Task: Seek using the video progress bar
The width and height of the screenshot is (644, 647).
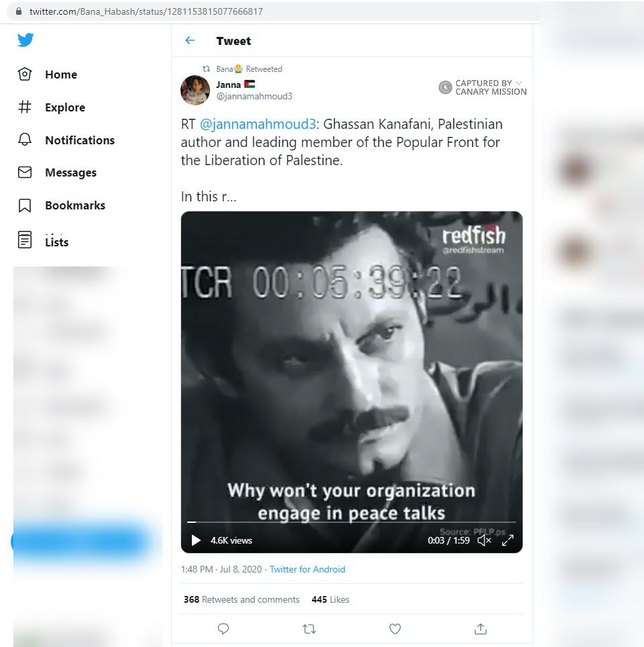Action: [352, 521]
